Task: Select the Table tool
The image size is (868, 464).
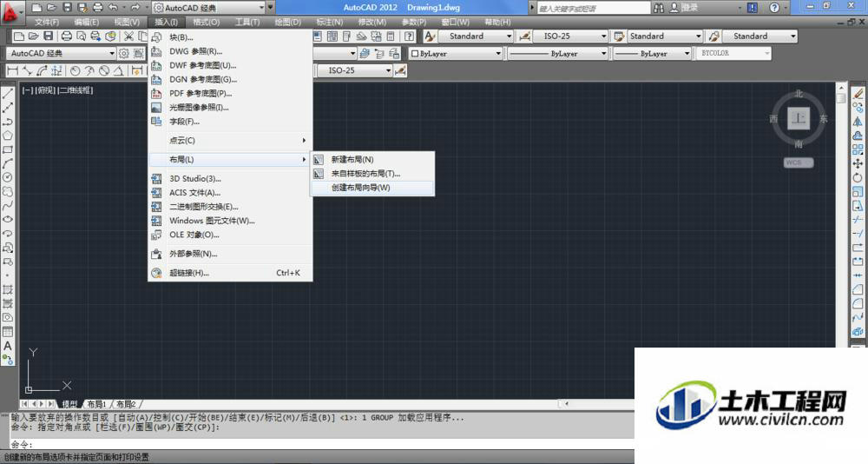Action: pos(8,332)
